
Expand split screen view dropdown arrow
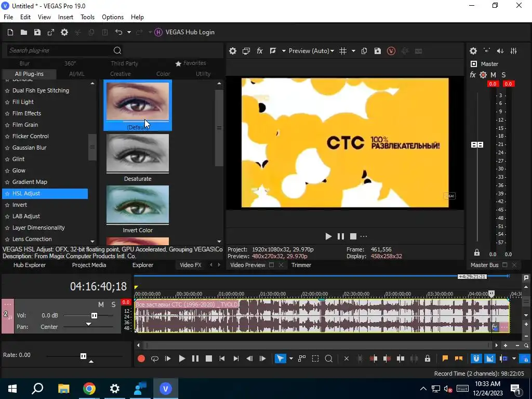point(284,51)
